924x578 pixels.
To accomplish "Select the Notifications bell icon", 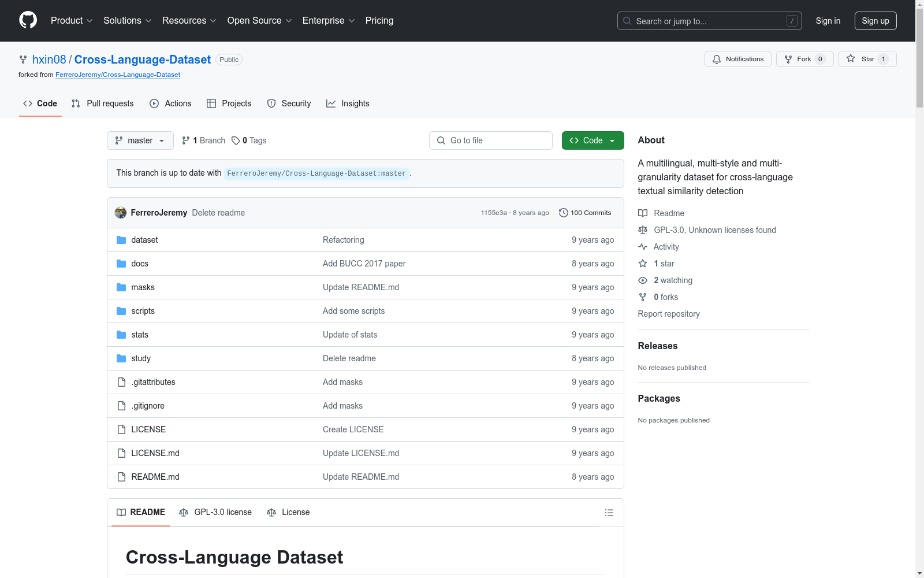I will (717, 59).
